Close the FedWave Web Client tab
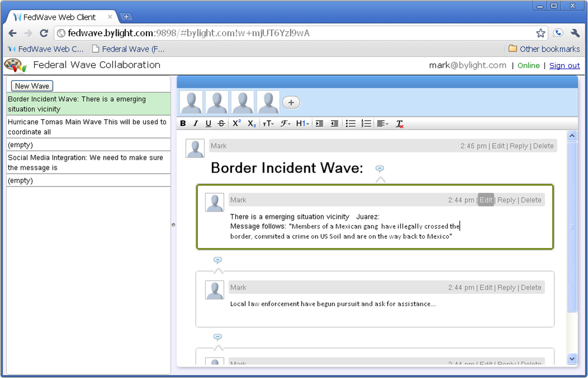This screenshot has height=378, width=588. coord(110,17)
